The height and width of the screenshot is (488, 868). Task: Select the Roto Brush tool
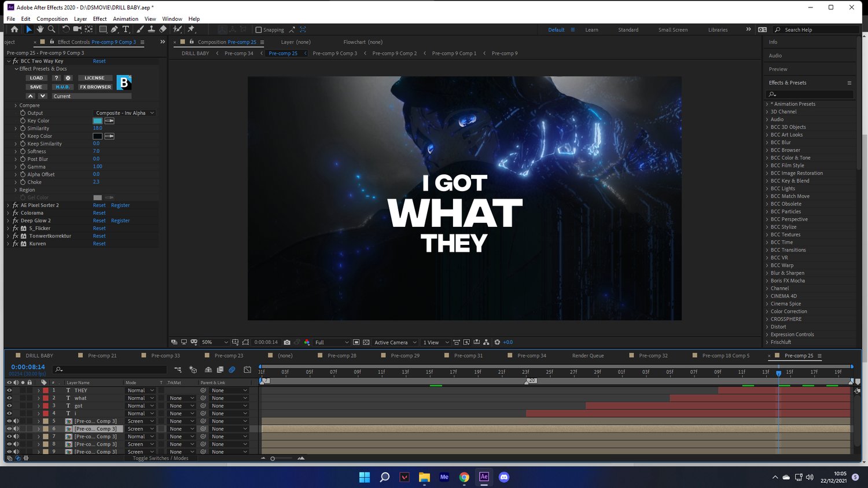coord(177,30)
